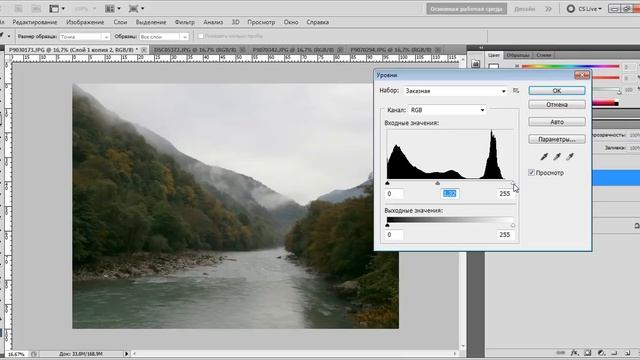The height and width of the screenshot is (360, 640).
Task: Switch to the Цвет panel tab
Action: [x=493, y=55]
